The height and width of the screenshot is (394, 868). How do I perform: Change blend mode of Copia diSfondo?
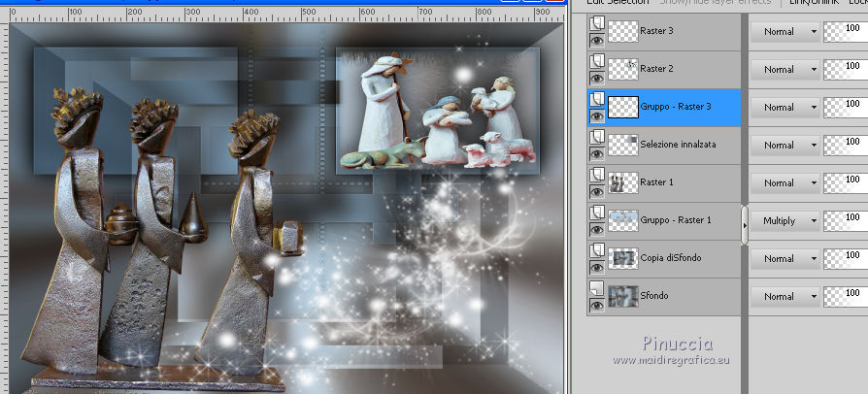(x=785, y=258)
